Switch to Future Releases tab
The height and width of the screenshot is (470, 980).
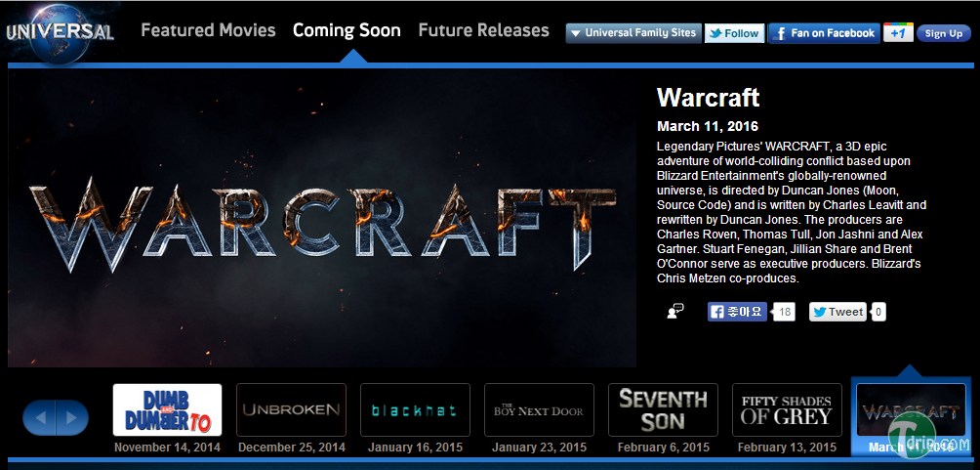484,30
